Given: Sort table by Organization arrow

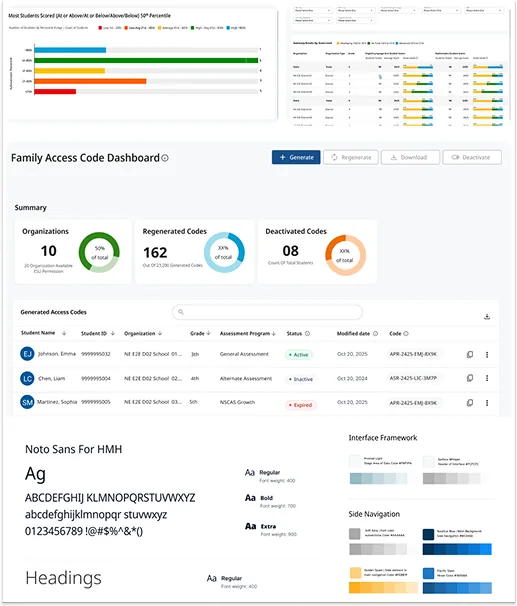Looking at the screenshot, I should coord(160,333).
